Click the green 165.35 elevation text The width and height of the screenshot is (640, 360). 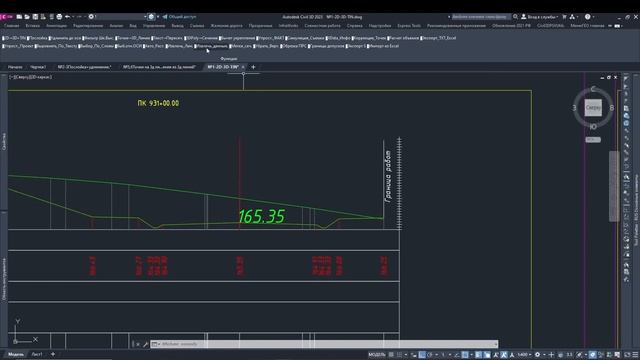click(261, 216)
